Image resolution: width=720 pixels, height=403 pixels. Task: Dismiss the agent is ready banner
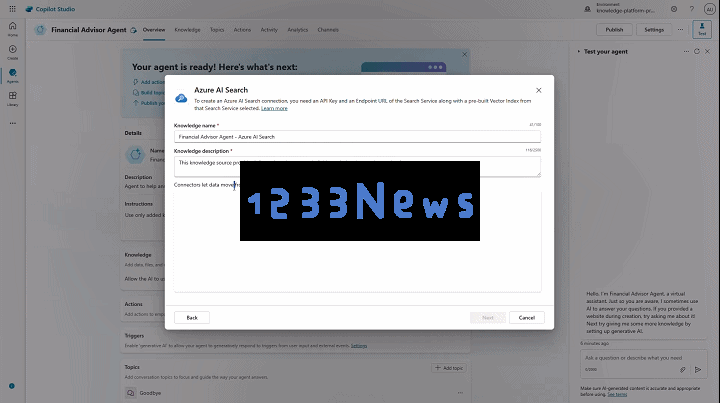(465, 54)
